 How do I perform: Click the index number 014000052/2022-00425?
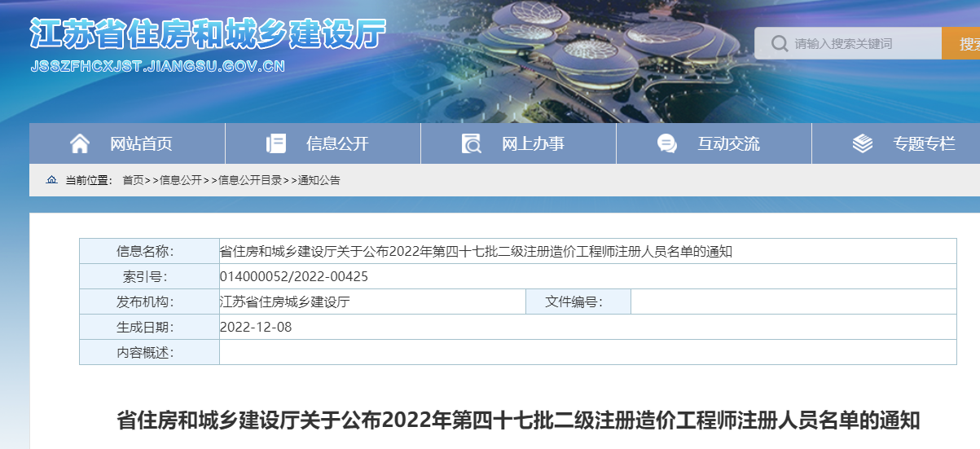pyautogui.click(x=294, y=276)
